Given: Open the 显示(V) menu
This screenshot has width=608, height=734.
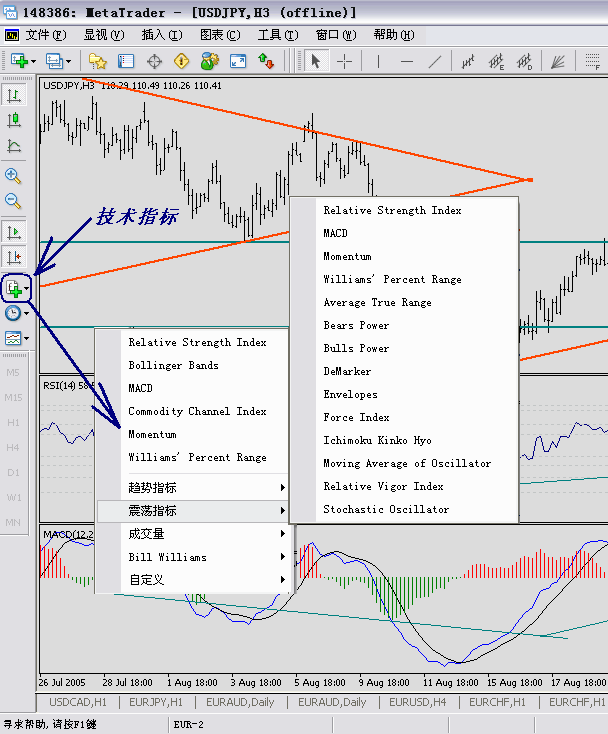Looking at the screenshot, I should coord(104,35).
